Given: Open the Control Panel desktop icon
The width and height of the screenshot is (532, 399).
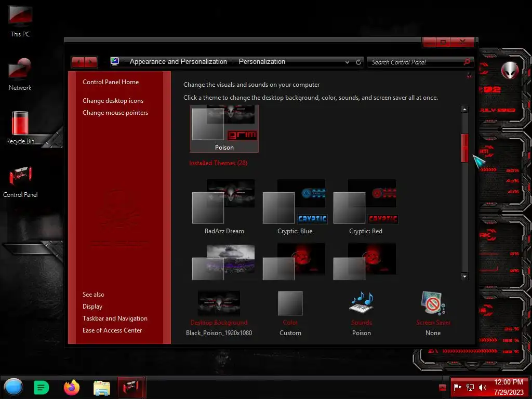Looking at the screenshot, I should (x=20, y=181).
